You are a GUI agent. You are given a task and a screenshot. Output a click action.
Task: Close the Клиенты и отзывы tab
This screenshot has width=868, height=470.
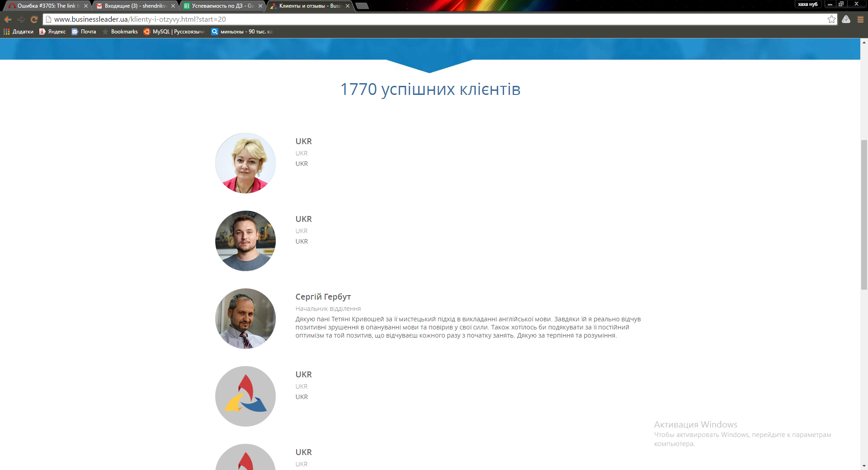348,6
